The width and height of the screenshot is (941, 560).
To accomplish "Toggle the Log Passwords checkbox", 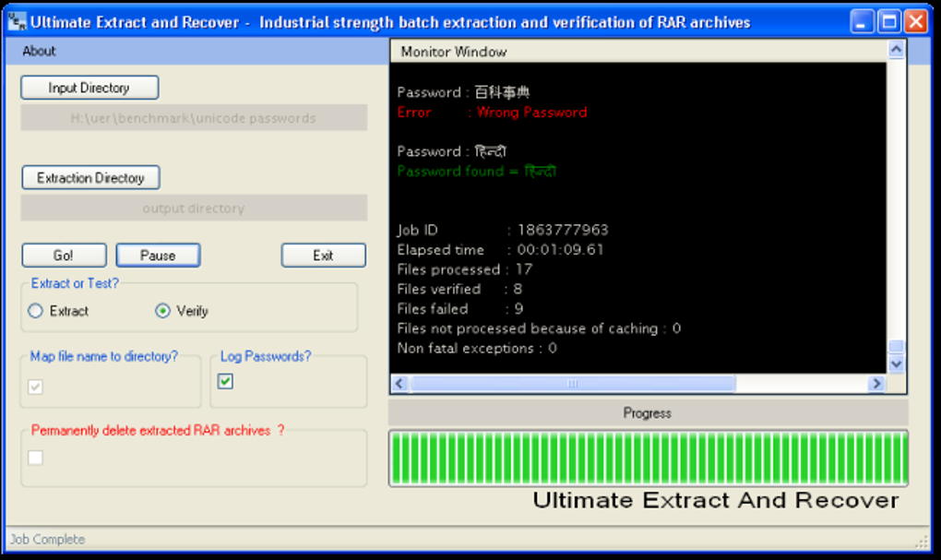I will (x=226, y=381).
